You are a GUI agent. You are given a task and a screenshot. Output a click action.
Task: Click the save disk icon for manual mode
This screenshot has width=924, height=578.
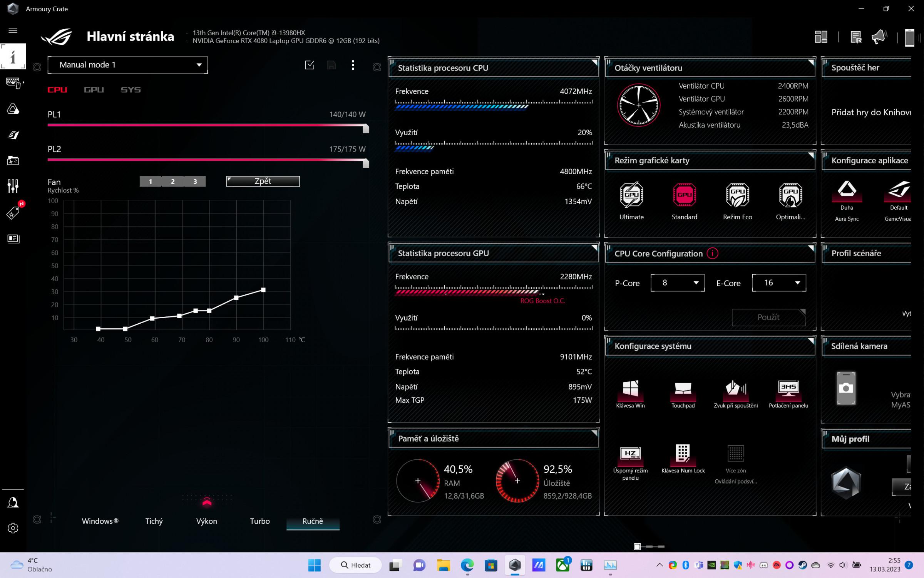click(331, 65)
